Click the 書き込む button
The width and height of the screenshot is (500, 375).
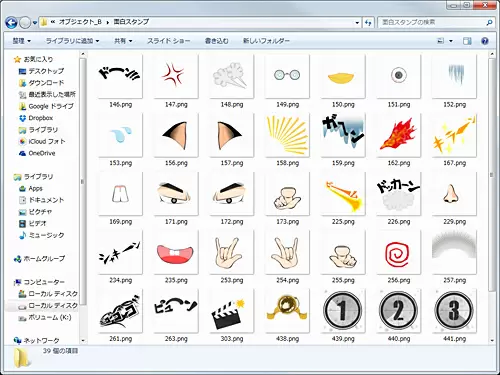pyautogui.click(x=216, y=41)
